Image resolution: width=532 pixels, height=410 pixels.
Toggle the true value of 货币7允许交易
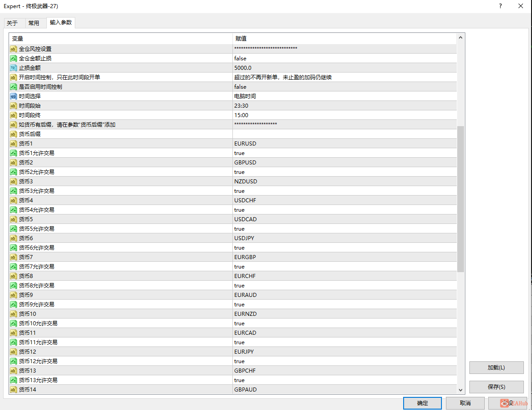pyautogui.click(x=345, y=267)
